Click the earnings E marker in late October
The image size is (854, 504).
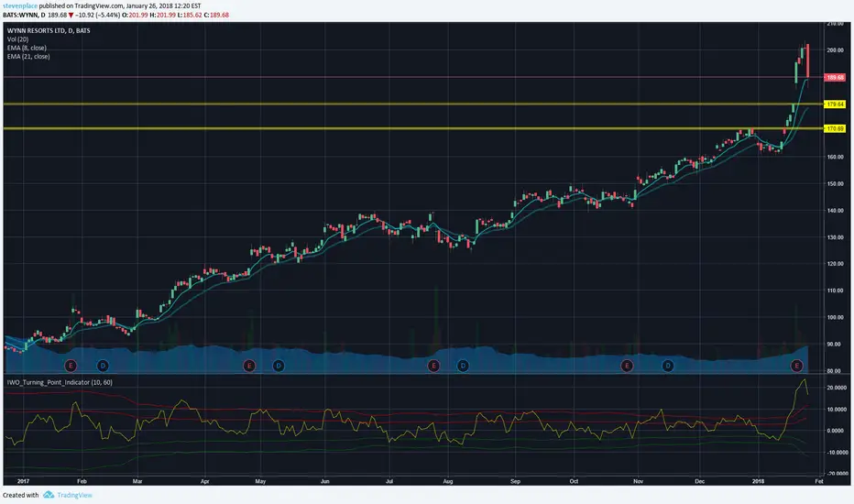click(x=627, y=366)
